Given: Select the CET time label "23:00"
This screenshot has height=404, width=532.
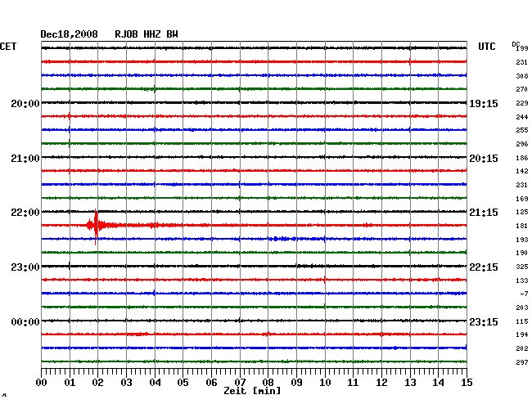Looking at the screenshot, I should point(25,267).
